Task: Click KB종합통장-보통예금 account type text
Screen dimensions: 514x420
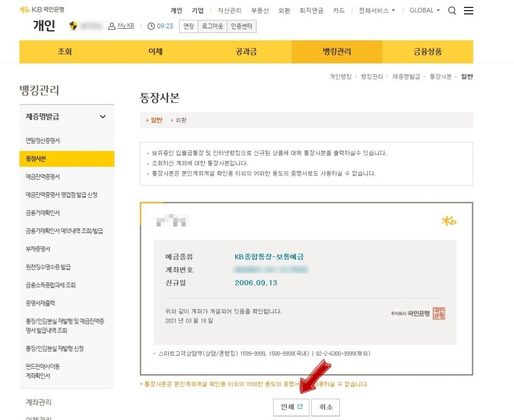Action: tap(269, 257)
